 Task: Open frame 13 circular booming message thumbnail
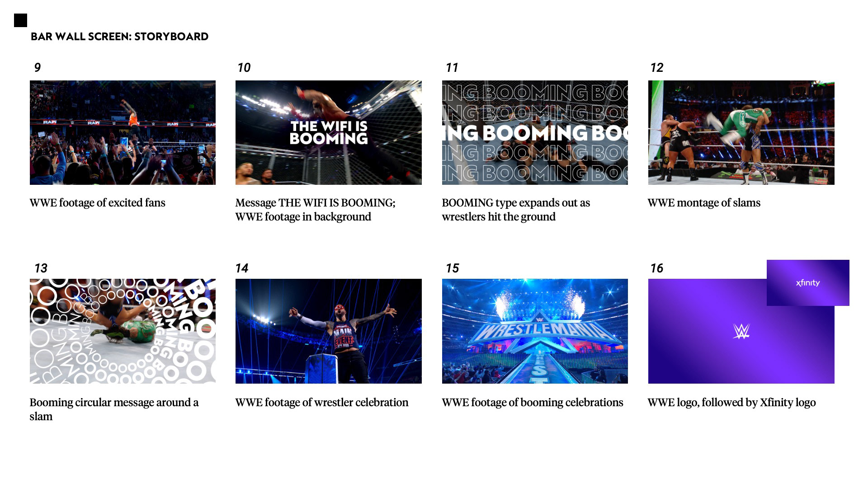click(123, 331)
